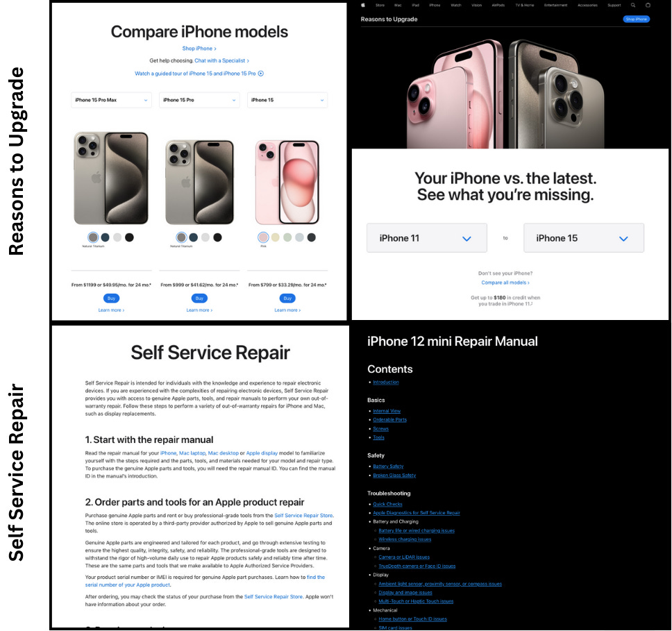
Task: Select the Pink swatch under iPhone 15
Action: 263,237
